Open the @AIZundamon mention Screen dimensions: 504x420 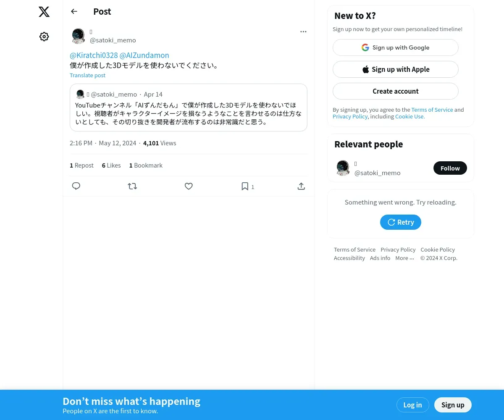click(x=144, y=55)
